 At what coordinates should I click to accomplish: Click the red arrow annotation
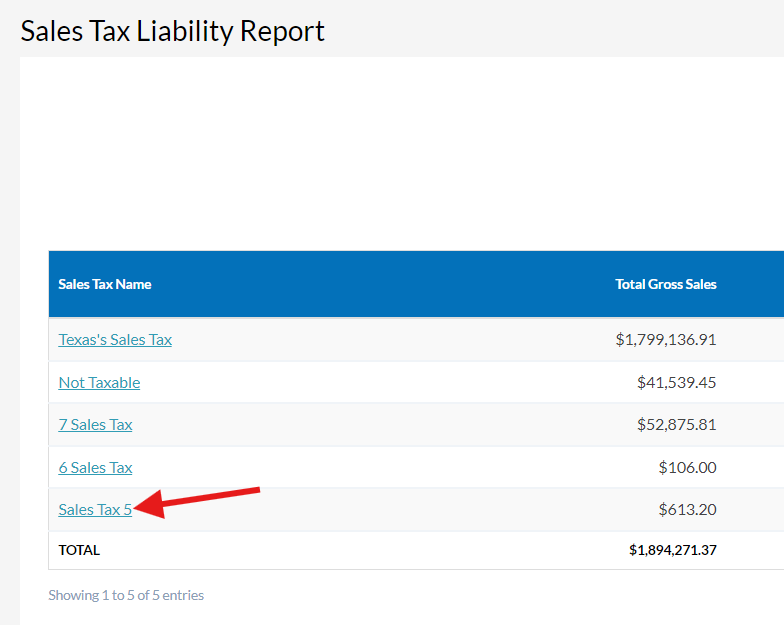200,500
